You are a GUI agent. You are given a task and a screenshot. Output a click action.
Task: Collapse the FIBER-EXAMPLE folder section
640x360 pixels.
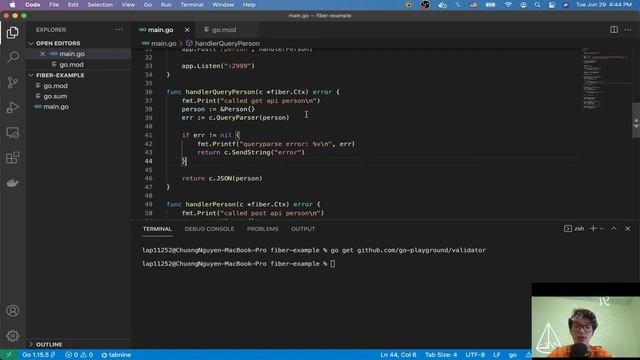coord(60,76)
